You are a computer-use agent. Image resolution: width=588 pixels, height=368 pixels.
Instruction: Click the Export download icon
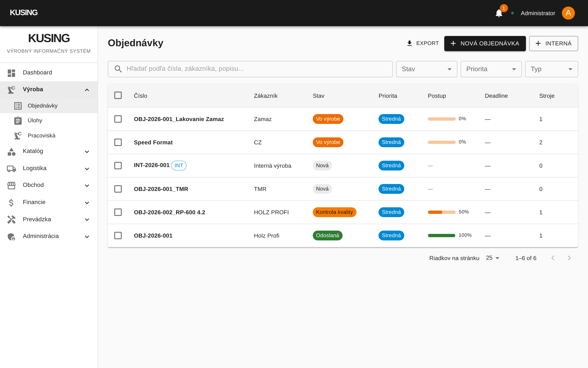(x=409, y=43)
